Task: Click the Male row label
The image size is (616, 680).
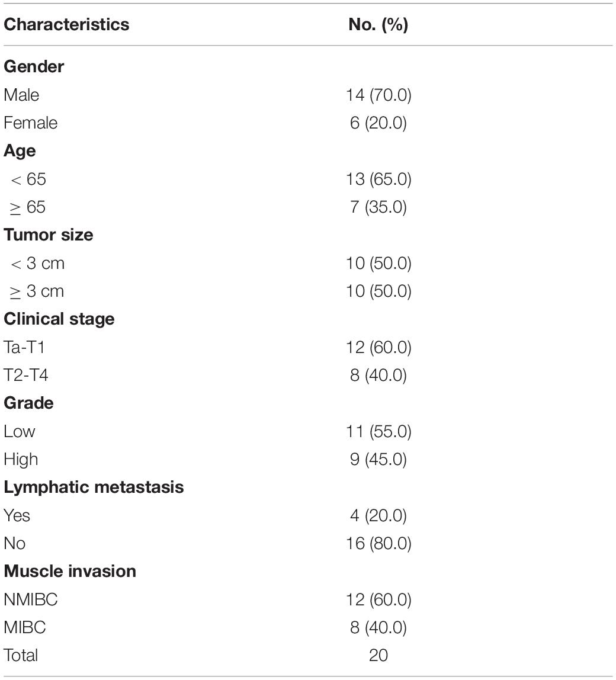Action: tap(21, 95)
